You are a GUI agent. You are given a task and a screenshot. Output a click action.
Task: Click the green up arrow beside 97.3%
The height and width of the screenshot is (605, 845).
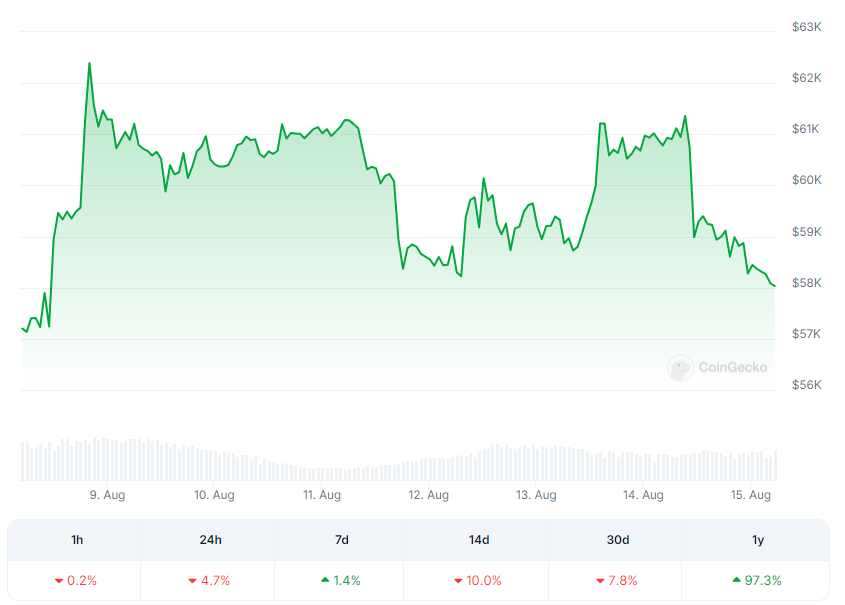[x=737, y=580]
